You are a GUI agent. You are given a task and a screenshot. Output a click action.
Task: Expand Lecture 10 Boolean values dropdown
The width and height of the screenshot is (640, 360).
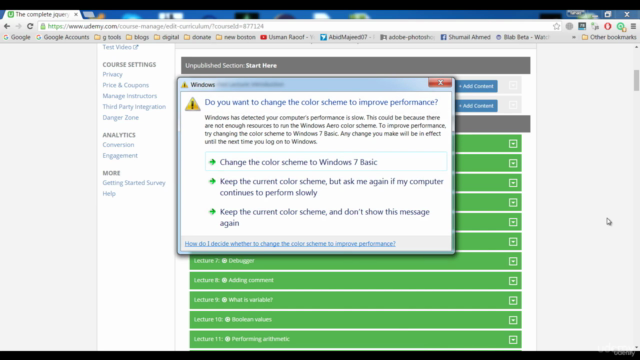513,320
